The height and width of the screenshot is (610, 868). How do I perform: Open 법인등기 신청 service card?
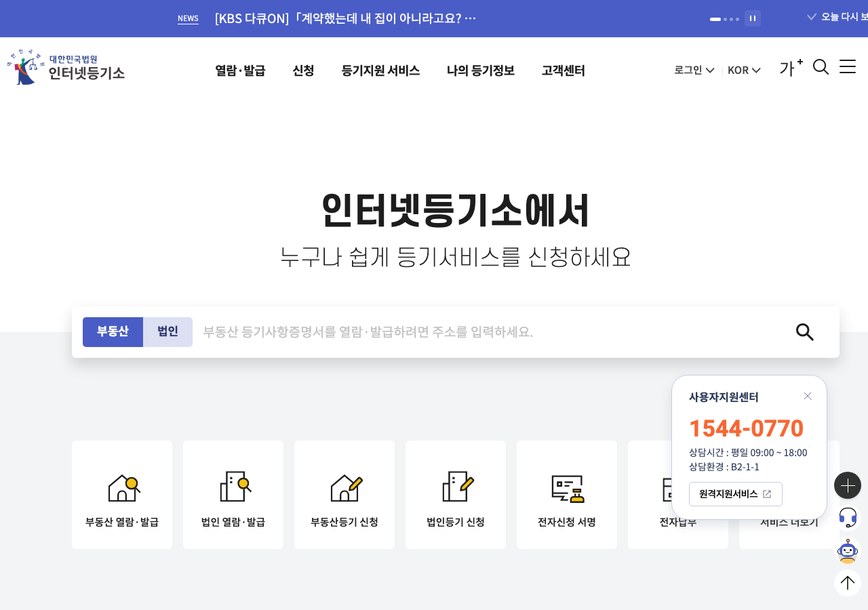point(456,495)
